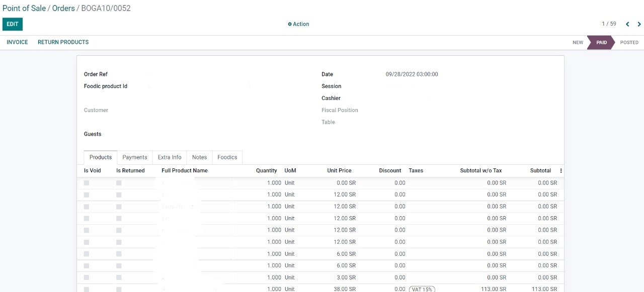Toggle Is Void checkbox in second row
644x292 pixels.
(x=87, y=194)
